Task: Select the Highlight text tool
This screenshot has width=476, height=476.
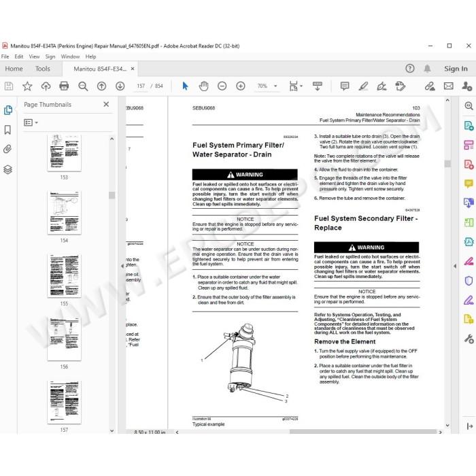Action: click(363, 86)
